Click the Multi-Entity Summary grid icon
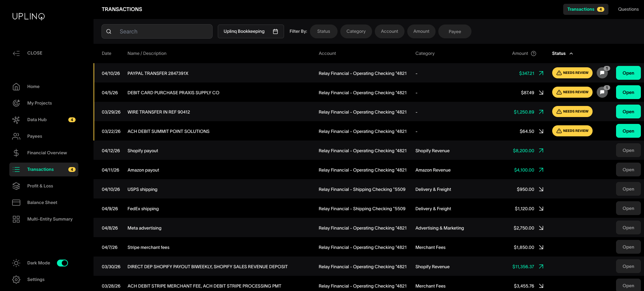 tap(16, 219)
